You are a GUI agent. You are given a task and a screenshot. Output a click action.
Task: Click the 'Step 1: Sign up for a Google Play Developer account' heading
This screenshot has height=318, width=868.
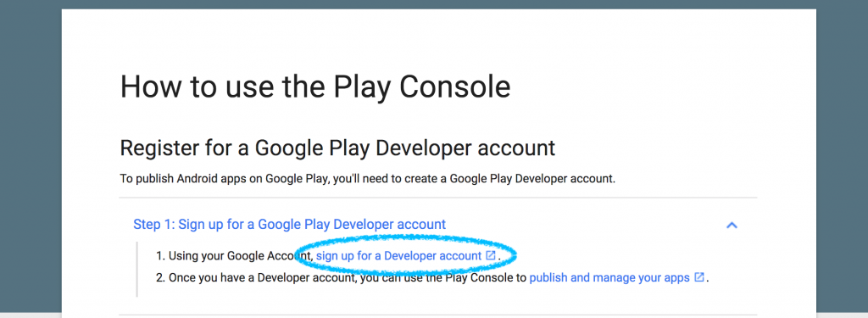tap(290, 225)
